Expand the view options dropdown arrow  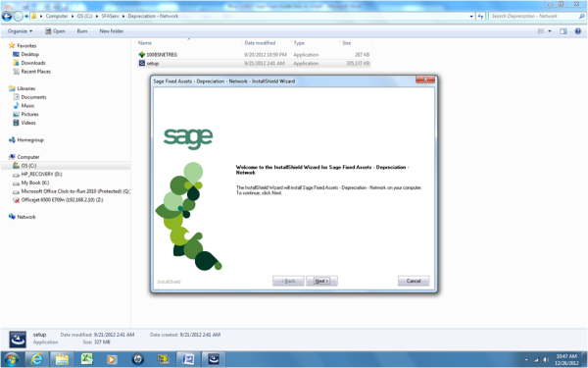550,31
